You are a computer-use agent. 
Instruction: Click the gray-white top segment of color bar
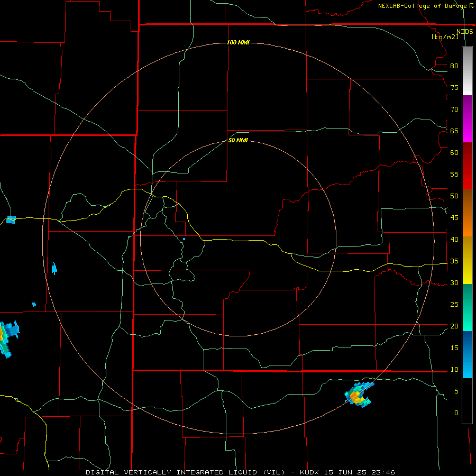(467, 71)
